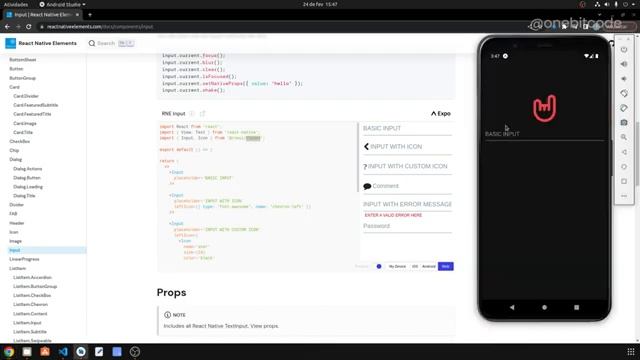640x360 pixels.
Task: Select My Device platform option
Action: coord(397,266)
